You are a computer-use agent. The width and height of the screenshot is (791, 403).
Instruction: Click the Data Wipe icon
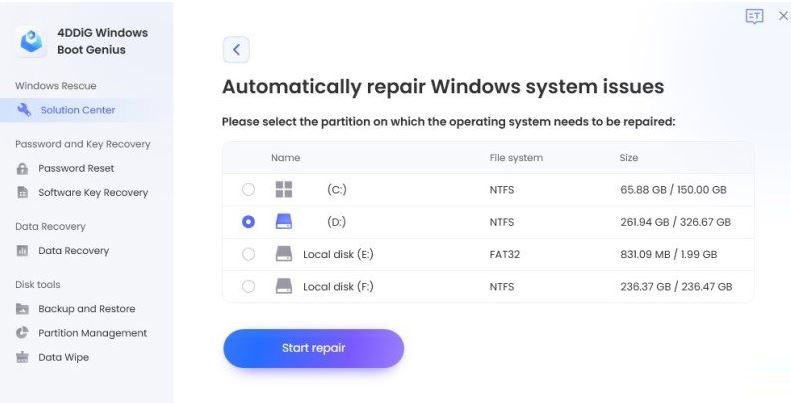coord(22,357)
